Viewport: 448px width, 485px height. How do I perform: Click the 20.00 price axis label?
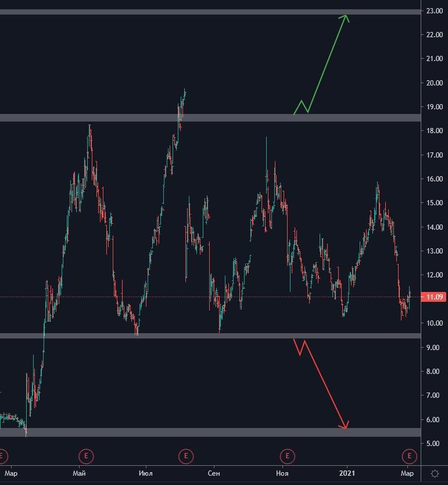coord(435,83)
